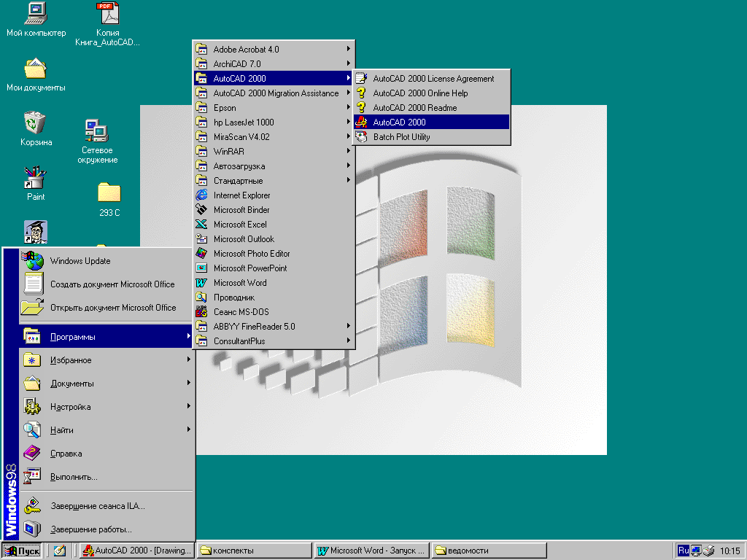747x560 pixels.
Task: Click the Microsoft Word icon in Programs
Action: coord(201,283)
